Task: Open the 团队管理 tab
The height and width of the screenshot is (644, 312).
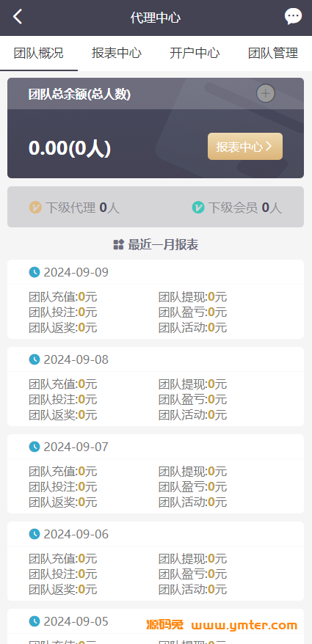Action: point(273,54)
